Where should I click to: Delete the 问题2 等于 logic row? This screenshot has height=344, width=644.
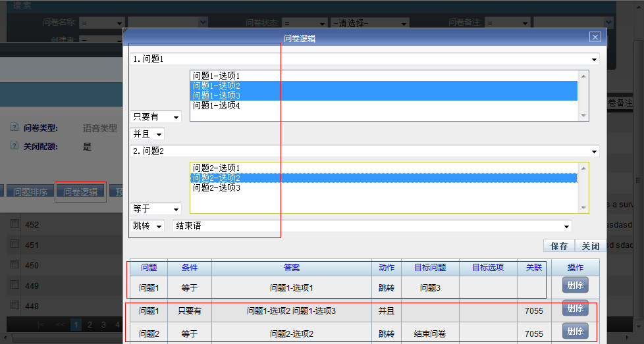[575, 332]
